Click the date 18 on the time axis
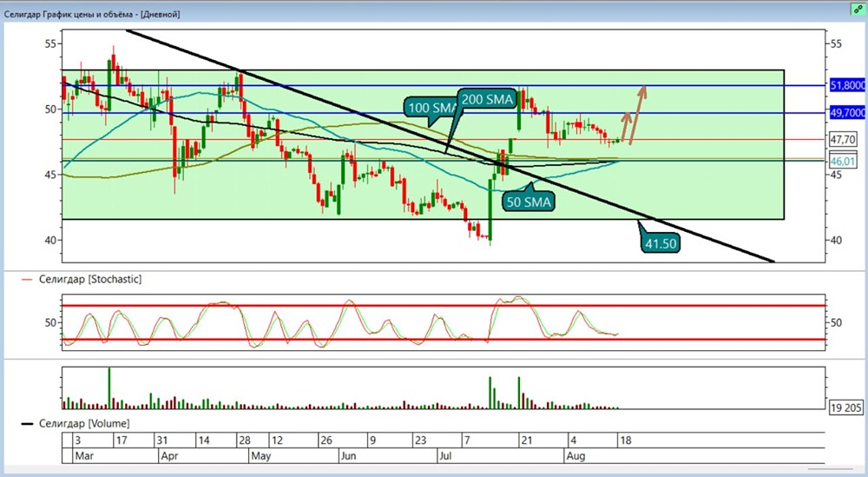 click(626, 441)
